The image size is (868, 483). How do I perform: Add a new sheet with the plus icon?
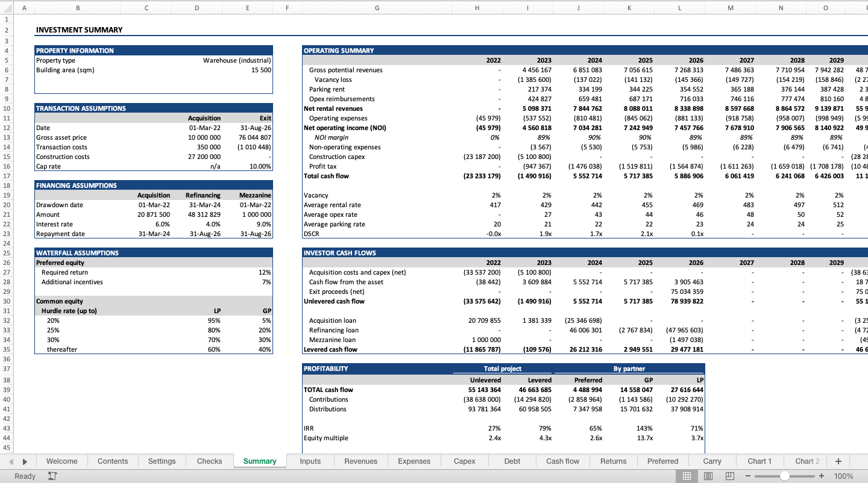838,461
